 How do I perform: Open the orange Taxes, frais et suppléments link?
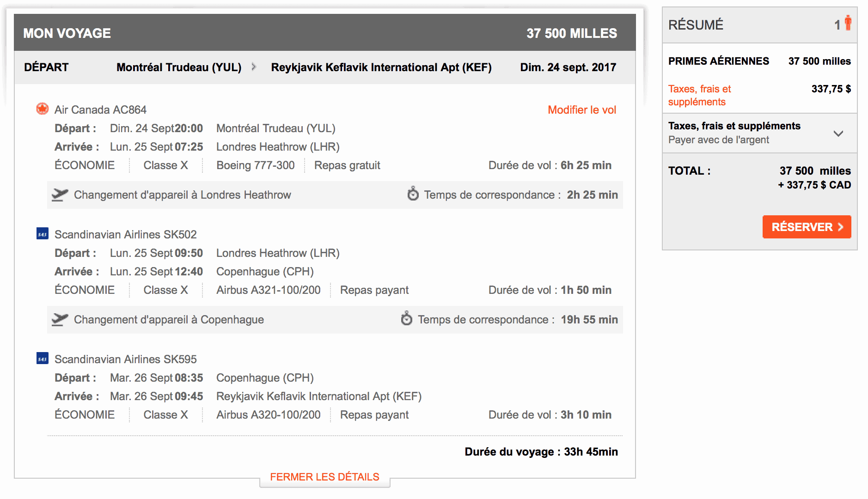[x=699, y=95]
